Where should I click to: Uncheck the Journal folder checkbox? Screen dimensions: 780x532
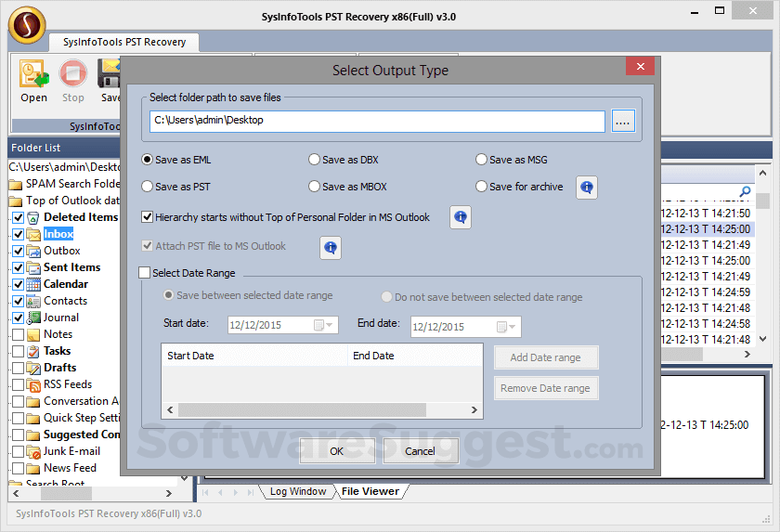(x=19, y=318)
